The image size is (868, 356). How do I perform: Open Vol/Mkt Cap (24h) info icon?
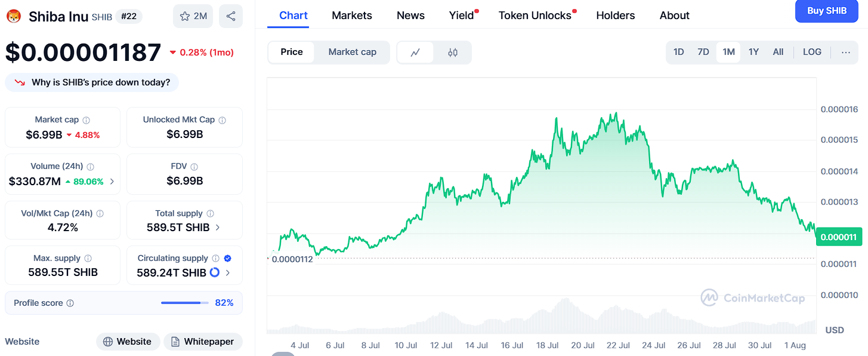pyautogui.click(x=100, y=213)
